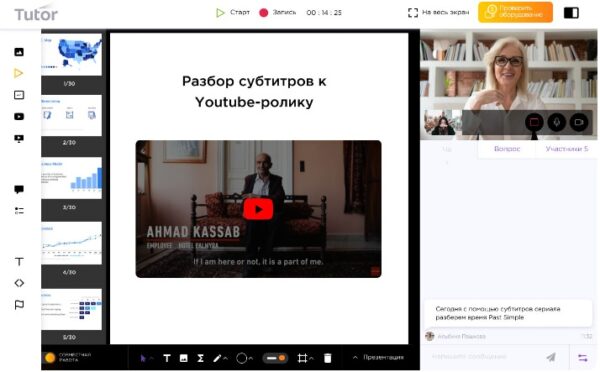
Task: Toggle the layout panel icon at top right
Action: [571, 13]
